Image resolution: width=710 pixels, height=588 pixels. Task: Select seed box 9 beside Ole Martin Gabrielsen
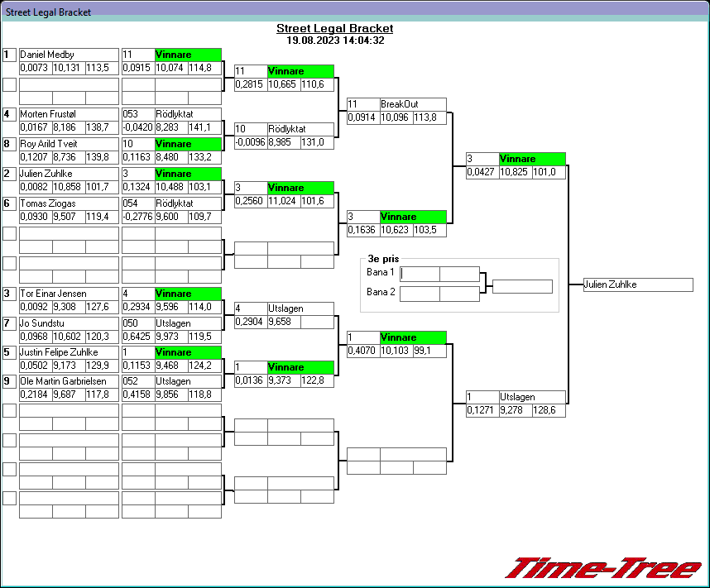tap(9, 381)
